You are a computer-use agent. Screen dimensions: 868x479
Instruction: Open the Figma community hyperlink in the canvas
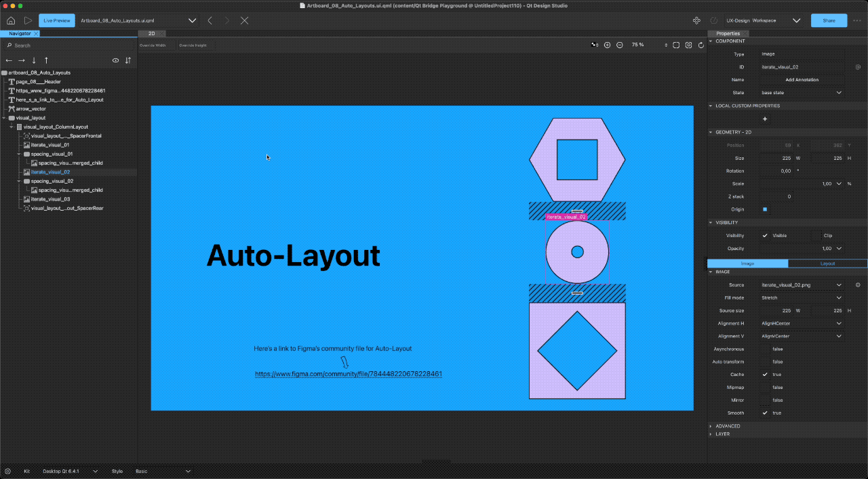pyautogui.click(x=348, y=373)
